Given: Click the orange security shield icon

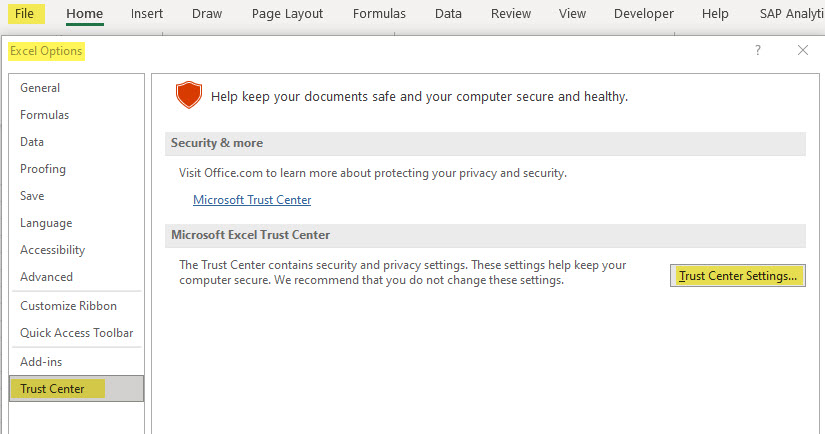Looking at the screenshot, I should [x=189, y=95].
